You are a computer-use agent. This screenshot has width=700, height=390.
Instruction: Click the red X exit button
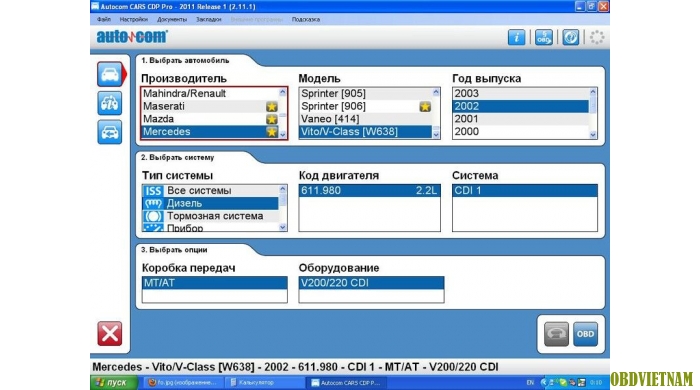[x=110, y=333]
